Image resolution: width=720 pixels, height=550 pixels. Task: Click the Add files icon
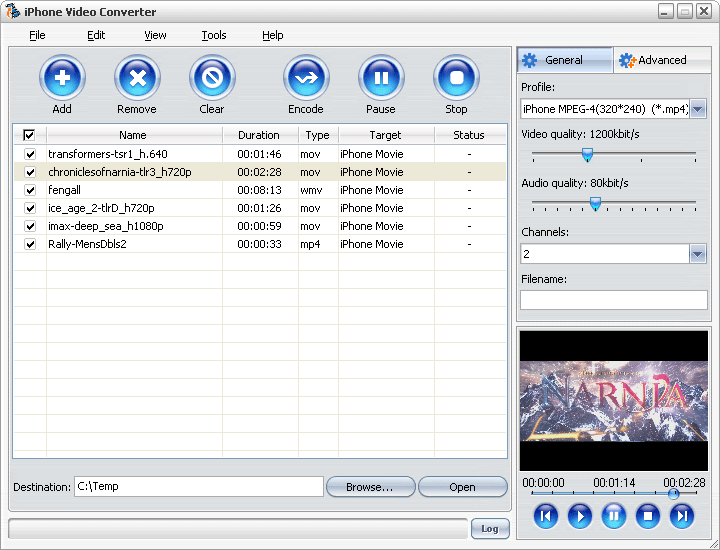click(x=62, y=78)
